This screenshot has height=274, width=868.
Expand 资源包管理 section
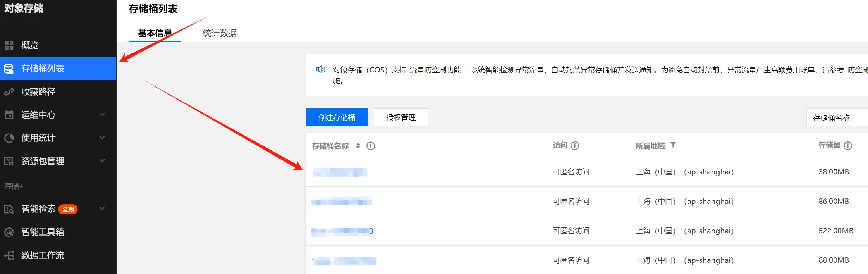102,161
